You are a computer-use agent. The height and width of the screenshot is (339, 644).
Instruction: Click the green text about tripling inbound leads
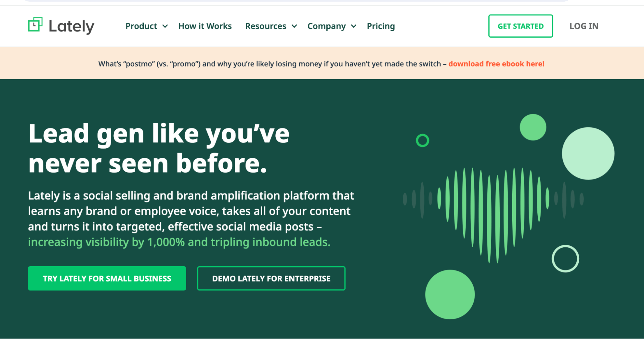click(179, 242)
